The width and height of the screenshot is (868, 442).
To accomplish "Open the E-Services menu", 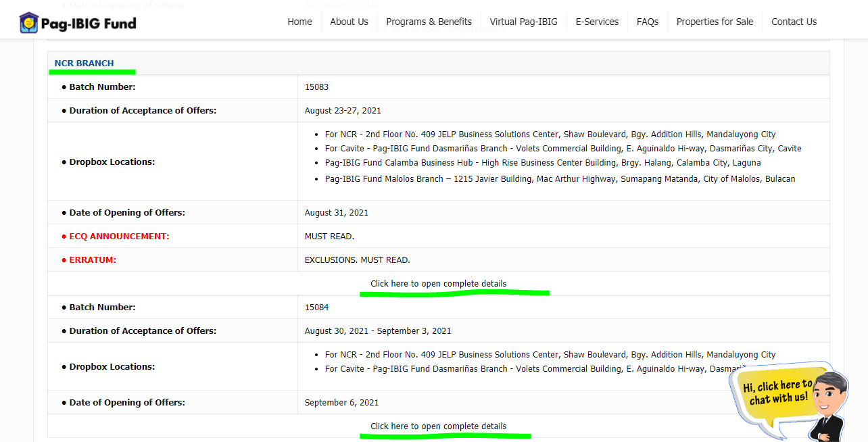I will pyautogui.click(x=597, y=22).
